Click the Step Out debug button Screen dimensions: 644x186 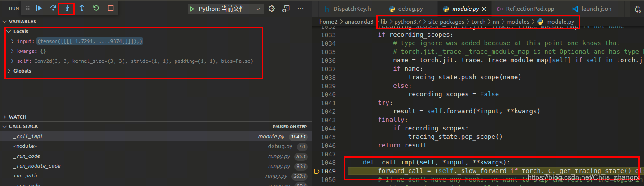click(81, 8)
